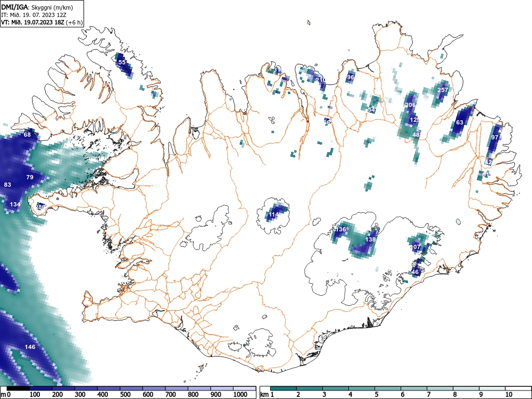Click the 63 visibility value in the east

click(x=460, y=122)
